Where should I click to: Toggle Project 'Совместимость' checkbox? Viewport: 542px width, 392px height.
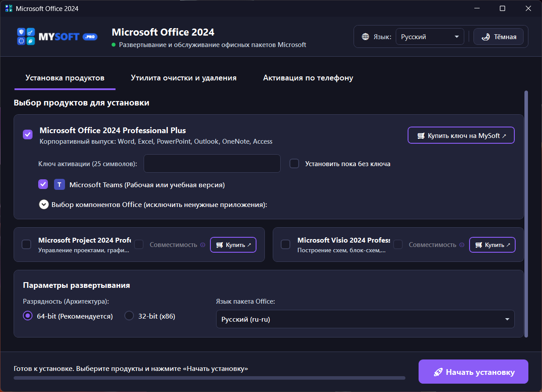coord(139,244)
